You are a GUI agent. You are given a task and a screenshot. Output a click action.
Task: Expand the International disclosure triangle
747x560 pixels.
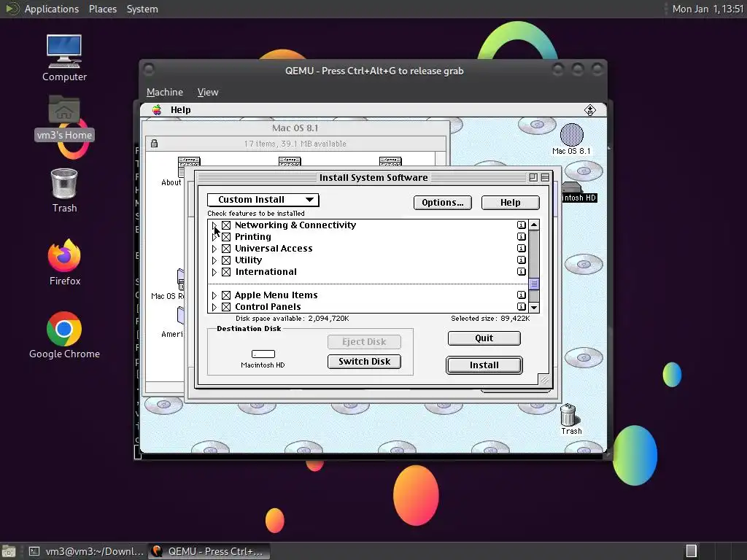214,272
